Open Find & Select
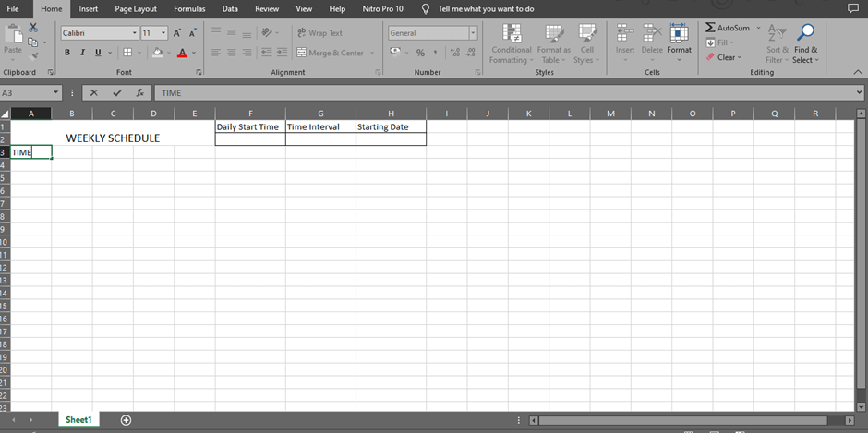868x433 pixels. click(x=805, y=44)
